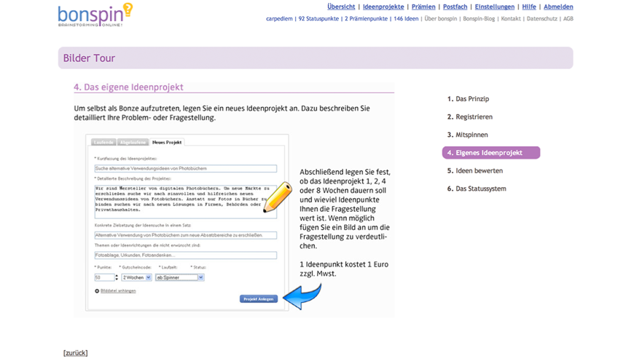Click the zurück link
The height and width of the screenshot is (364, 618).
point(76,353)
